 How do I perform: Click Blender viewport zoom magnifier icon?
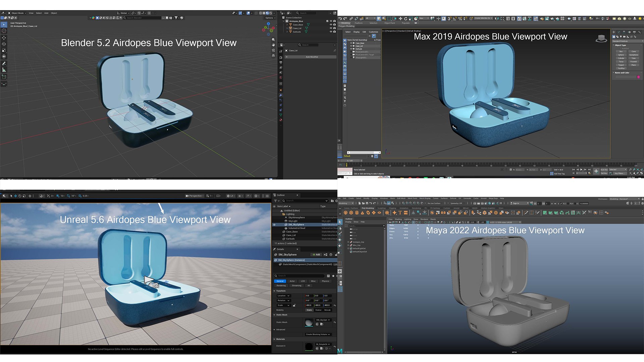(x=273, y=40)
